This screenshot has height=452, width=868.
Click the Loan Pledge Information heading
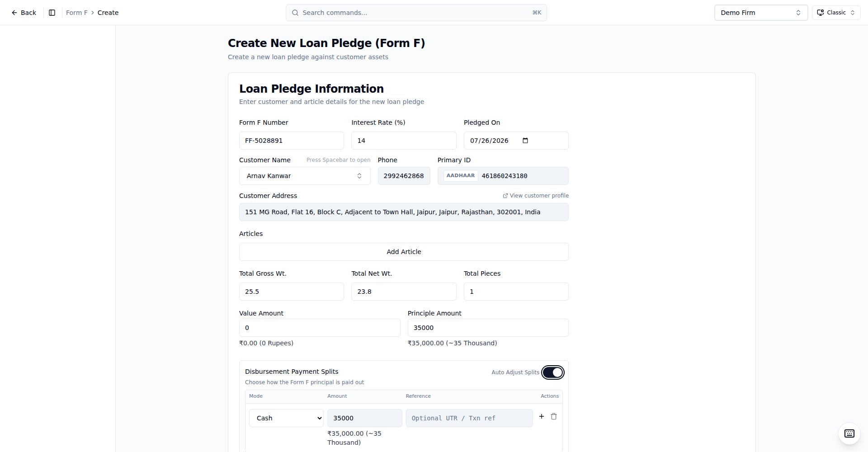point(311,89)
